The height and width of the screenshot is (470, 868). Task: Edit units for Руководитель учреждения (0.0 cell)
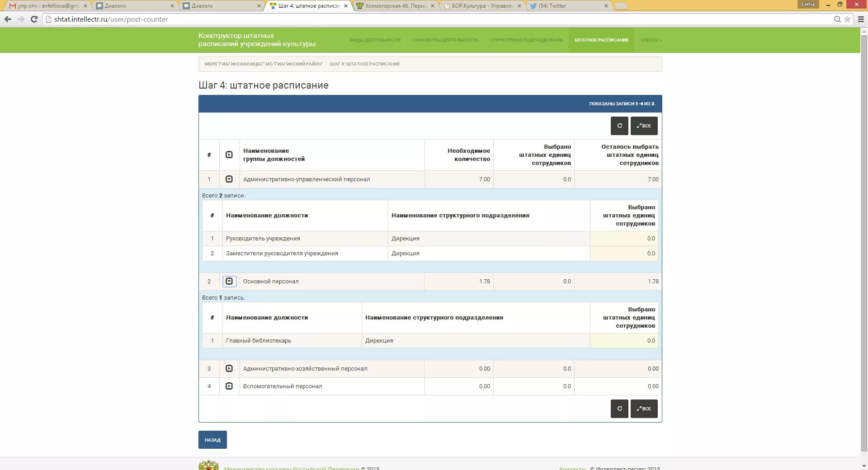point(624,239)
